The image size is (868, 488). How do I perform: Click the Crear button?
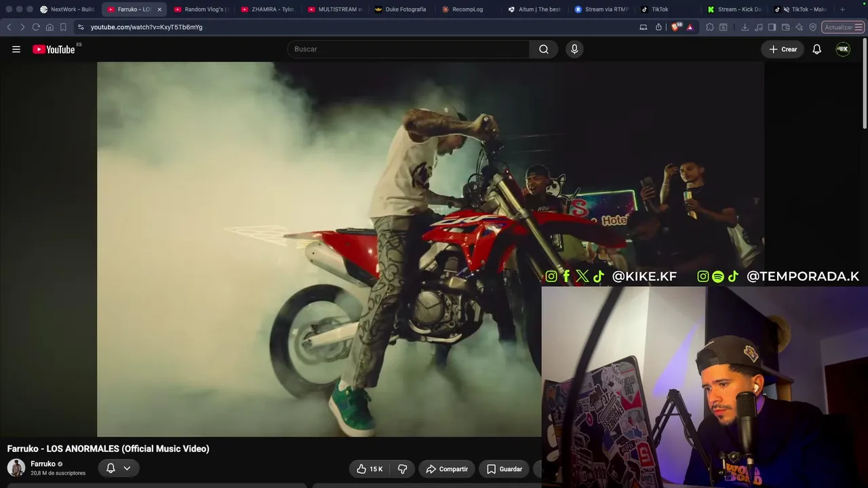pyautogui.click(x=783, y=49)
